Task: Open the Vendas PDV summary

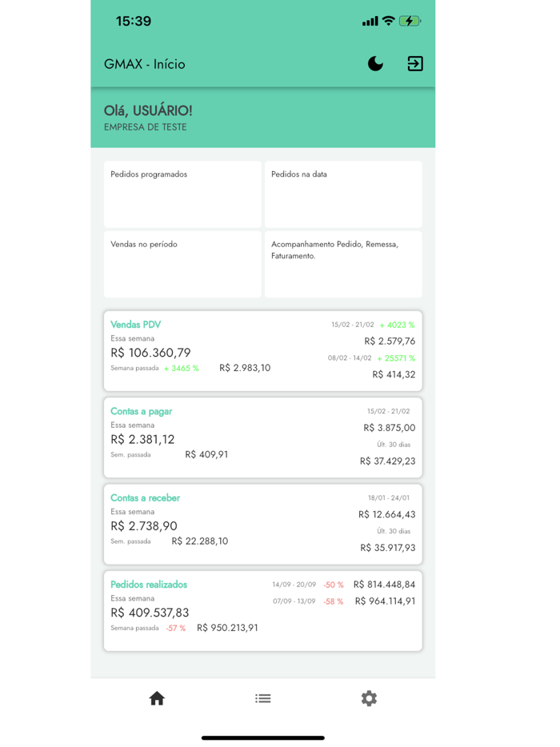Action: click(x=262, y=346)
